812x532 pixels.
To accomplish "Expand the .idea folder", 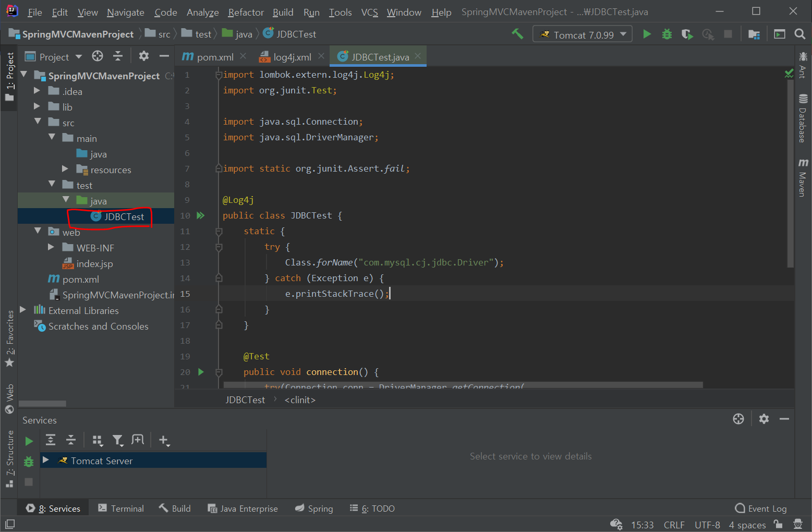I will pos(37,91).
